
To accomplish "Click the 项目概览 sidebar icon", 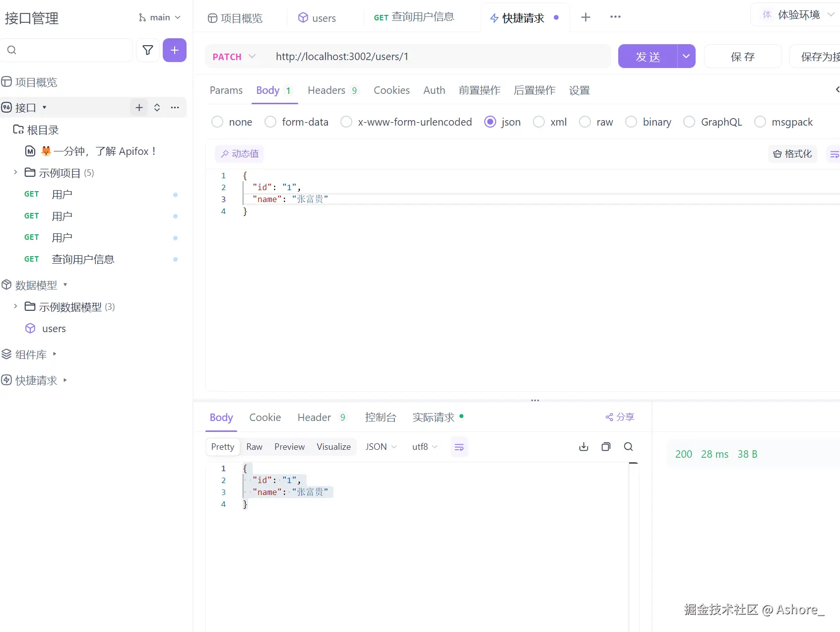I will [6, 82].
